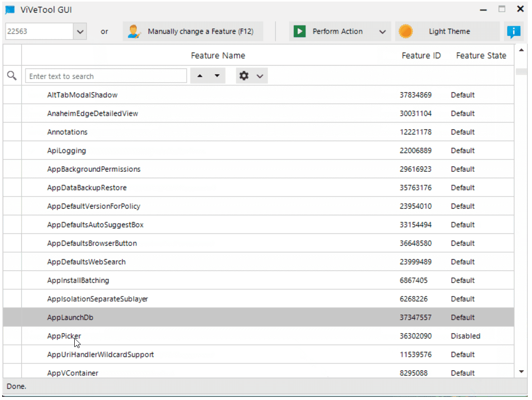532x400 pixels.
Task: Click the previous search result up arrow
Action: (x=200, y=76)
